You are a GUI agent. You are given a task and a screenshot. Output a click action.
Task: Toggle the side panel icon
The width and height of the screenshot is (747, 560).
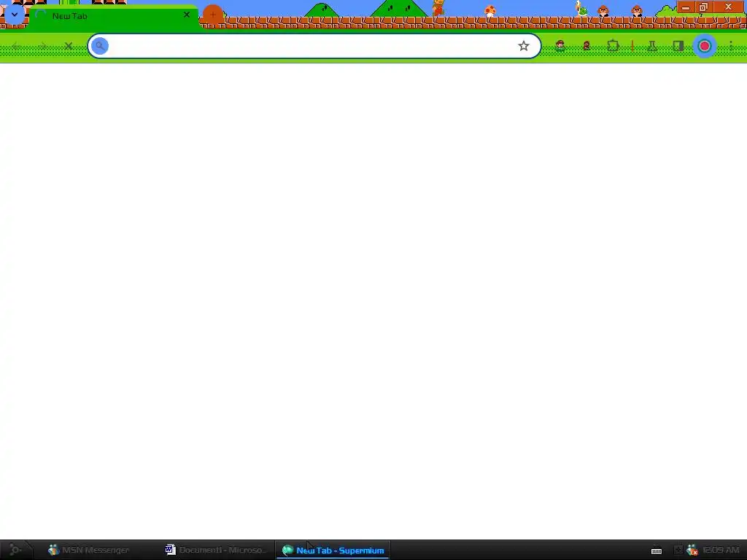678,46
